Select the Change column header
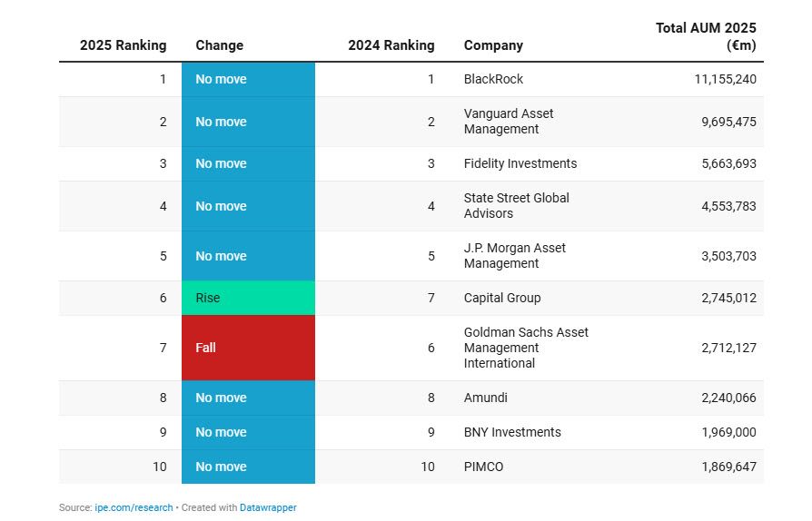This screenshot has width=812, height=521. [x=219, y=45]
